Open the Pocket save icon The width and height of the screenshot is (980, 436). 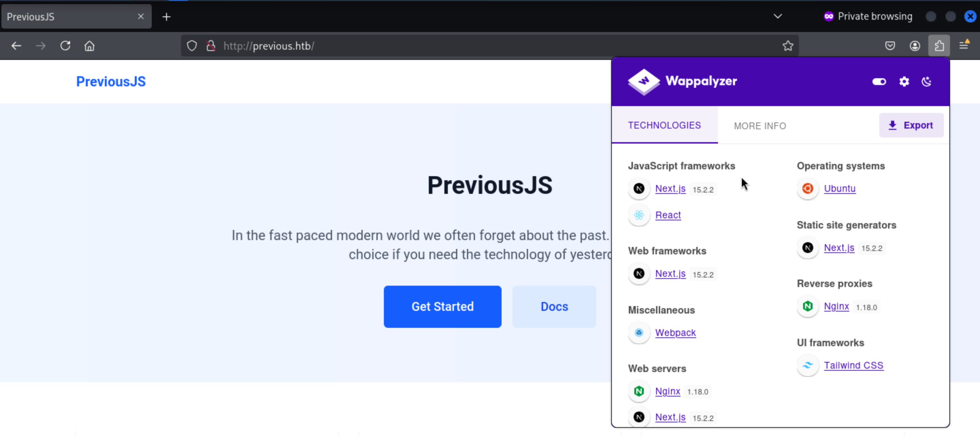pyautogui.click(x=890, y=46)
